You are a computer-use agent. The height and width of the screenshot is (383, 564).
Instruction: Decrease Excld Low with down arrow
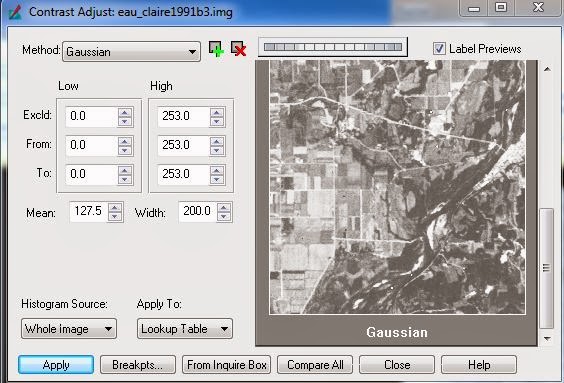(x=125, y=121)
